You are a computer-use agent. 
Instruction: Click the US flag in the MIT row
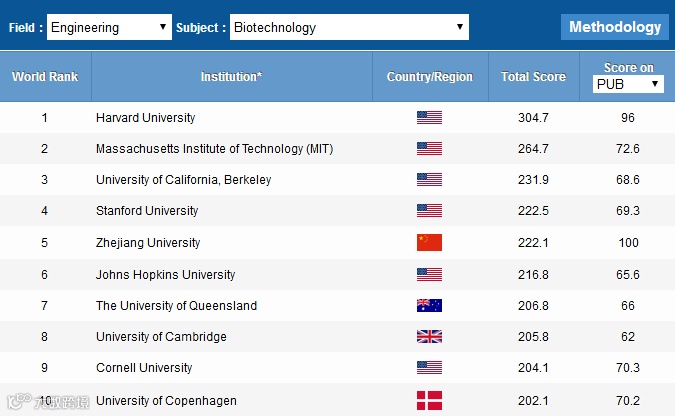click(x=429, y=149)
